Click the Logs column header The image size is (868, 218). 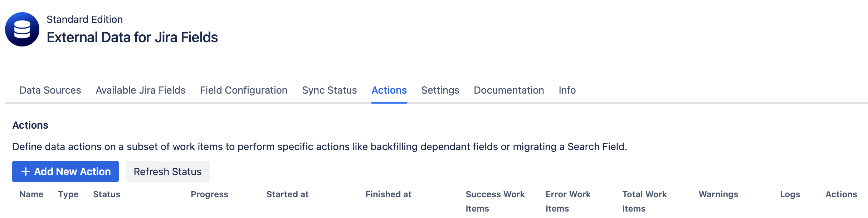pyautogui.click(x=790, y=194)
